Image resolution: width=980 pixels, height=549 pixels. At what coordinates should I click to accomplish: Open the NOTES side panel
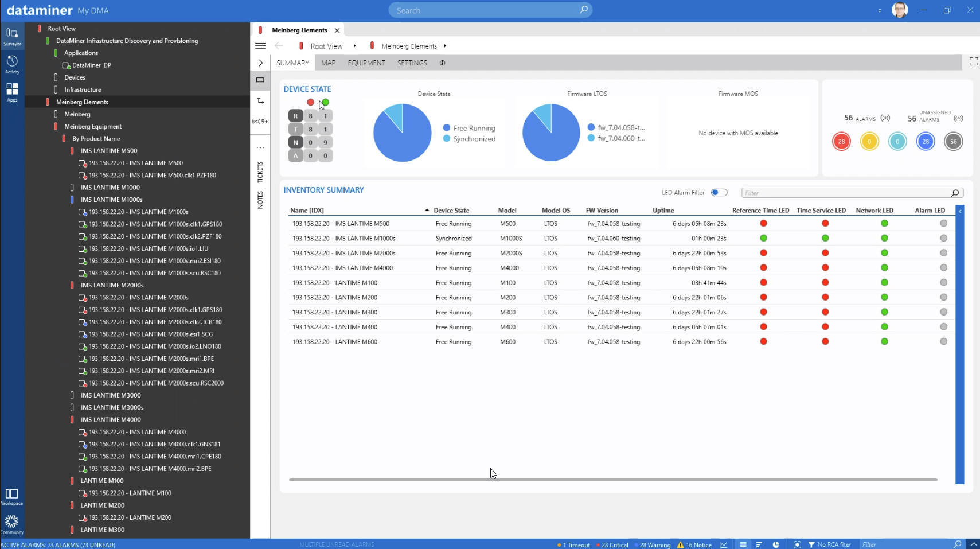click(x=260, y=200)
